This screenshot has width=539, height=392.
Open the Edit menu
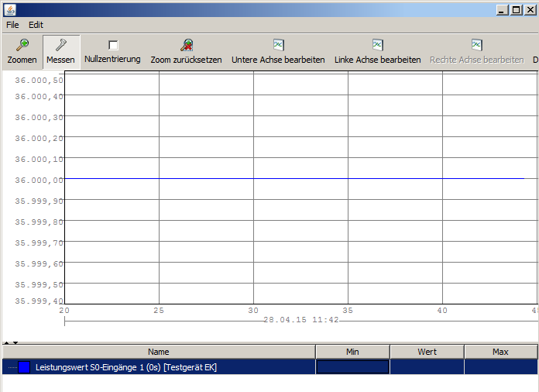pos(36,25)
